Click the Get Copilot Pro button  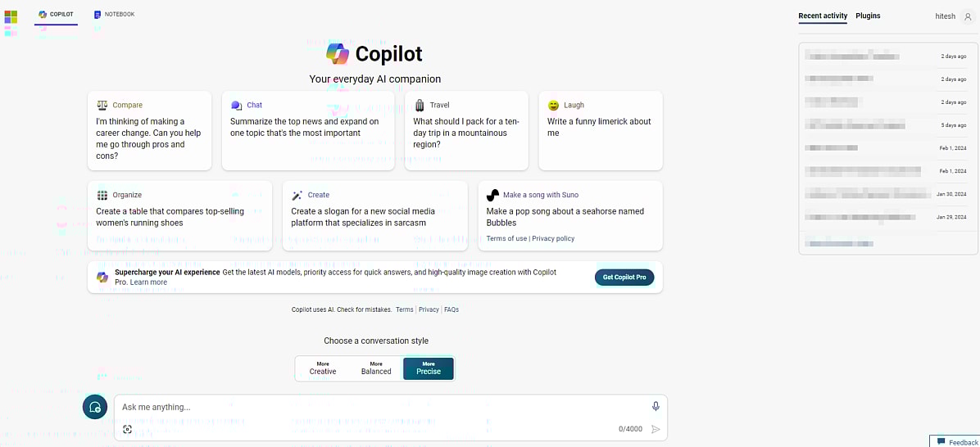pos(624,278)
